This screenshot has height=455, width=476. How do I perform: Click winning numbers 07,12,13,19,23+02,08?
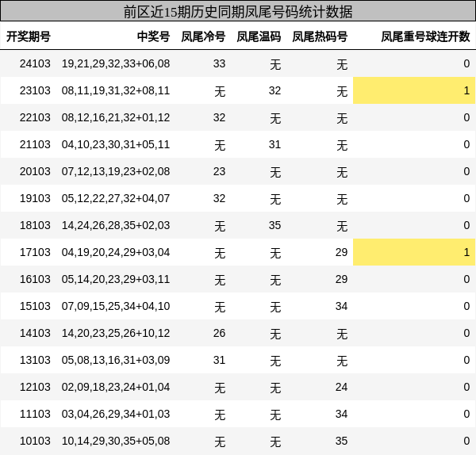(116, 171)
